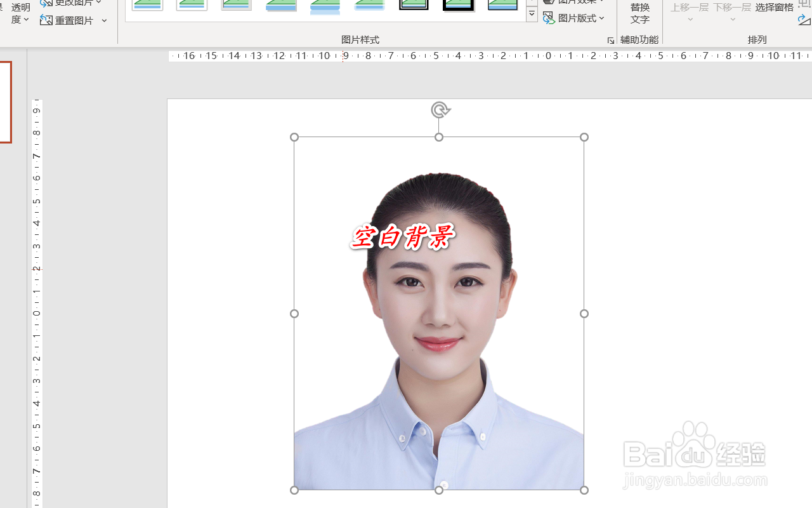Click the 上移一层 (Bring Forward) icon
Screen dimensions: 812x508
[688, 8]
